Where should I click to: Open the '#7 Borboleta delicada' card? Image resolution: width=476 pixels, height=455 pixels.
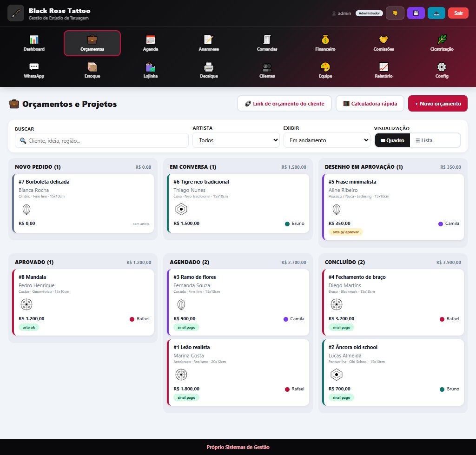point(83,204)
